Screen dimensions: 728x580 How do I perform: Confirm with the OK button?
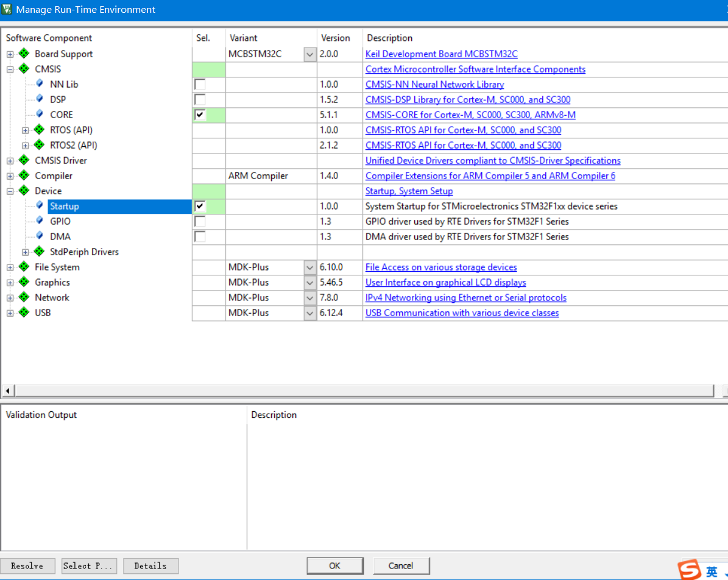point(334,565)
